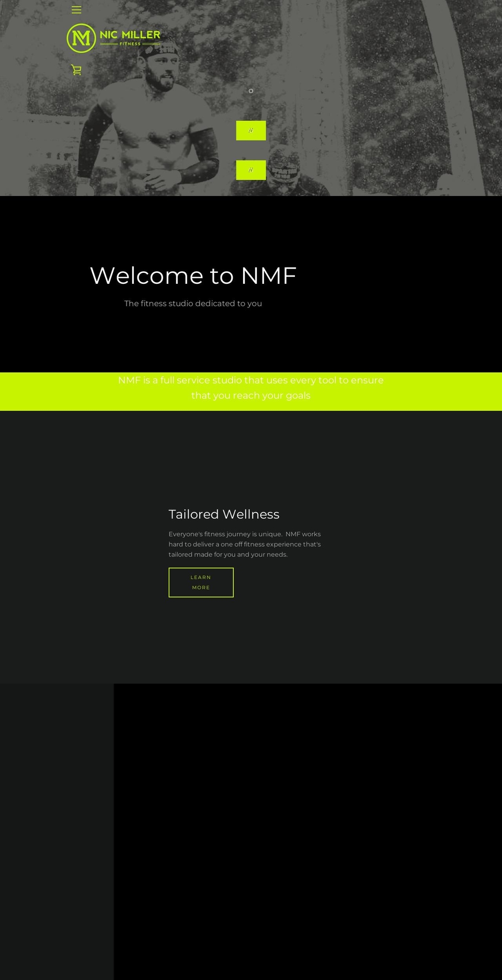Select the slideshow indicator circle
Viewport: 502px width, 980px height.
[x=251, y=91]
